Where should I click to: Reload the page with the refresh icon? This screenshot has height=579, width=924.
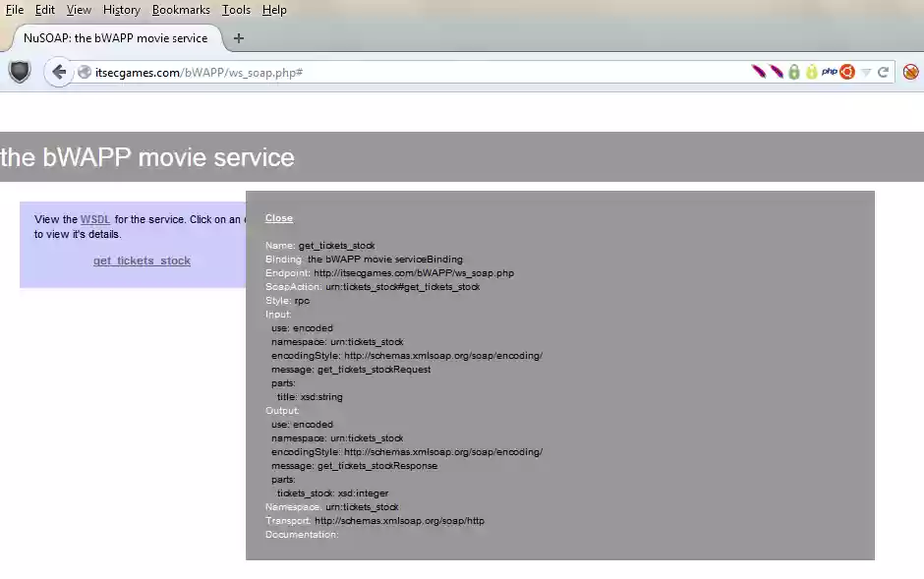click(x=882, y=72)
